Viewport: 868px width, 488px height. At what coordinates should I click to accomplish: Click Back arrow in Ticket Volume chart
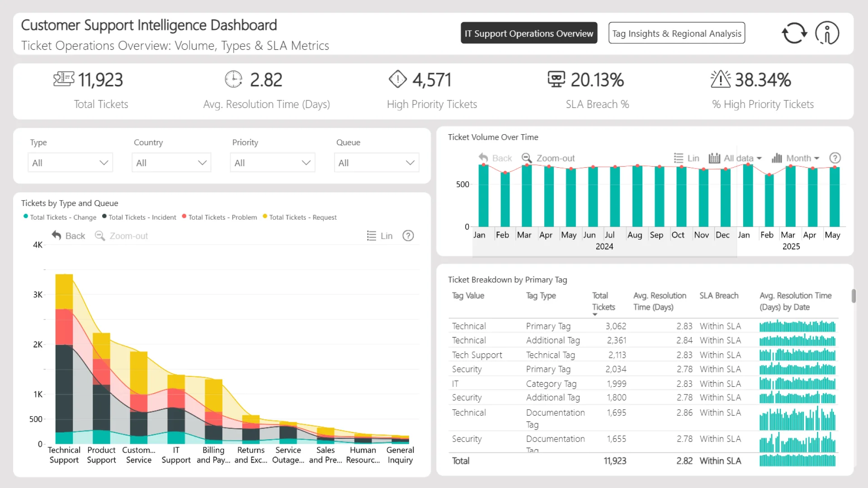[x=483, y=158]
